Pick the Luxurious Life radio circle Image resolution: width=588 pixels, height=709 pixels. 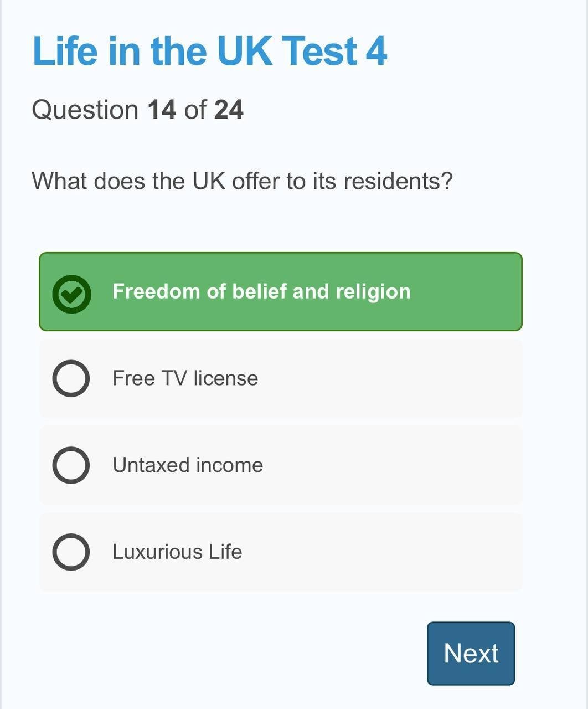pyautogui.click(x=71, y=552)
